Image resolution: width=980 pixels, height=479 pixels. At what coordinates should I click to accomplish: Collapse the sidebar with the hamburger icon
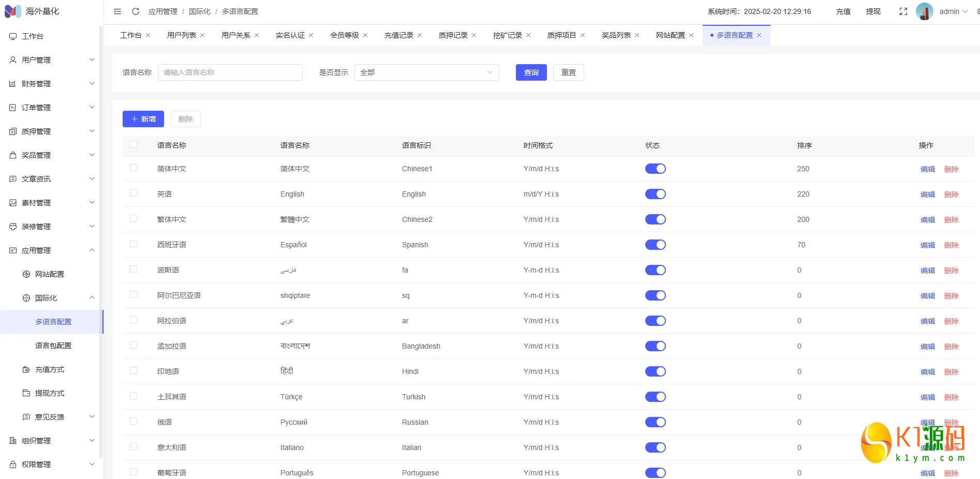point(117,11)
